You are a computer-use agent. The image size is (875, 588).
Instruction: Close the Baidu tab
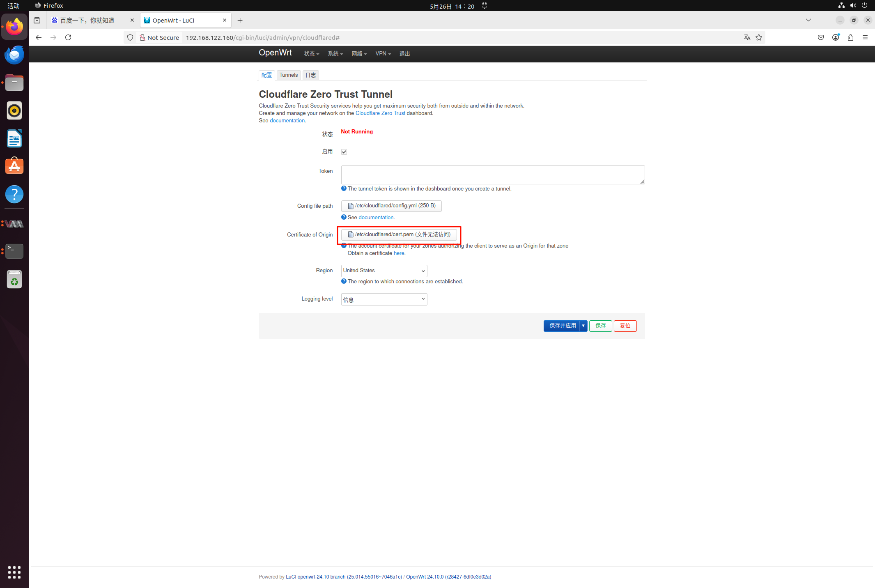(x=132, y=20)
